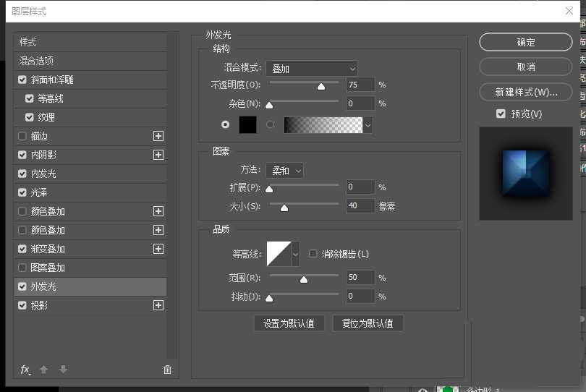Click 新建样式(W)... button
Screen dimensions: 586x392
click(x=526, y=92)
